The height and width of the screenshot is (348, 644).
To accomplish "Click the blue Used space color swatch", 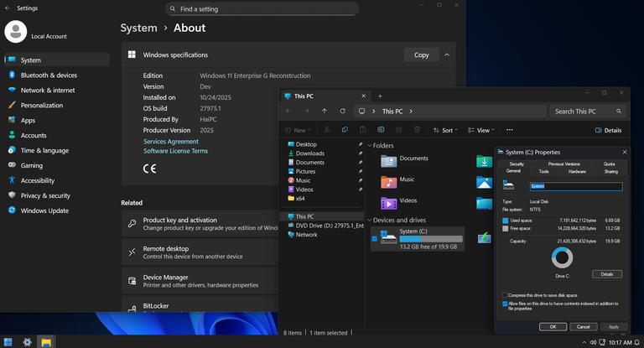I will 505,221.
